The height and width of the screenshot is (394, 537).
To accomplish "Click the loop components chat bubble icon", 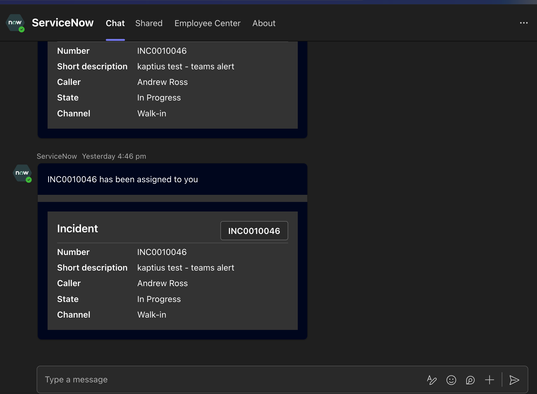I will coord(470,380).
